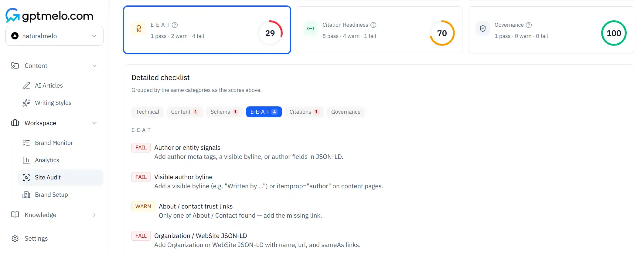The width and height of the screenshot is (644, 254).
Task: Click the Site Audit scan icon
Action: click(x=26, y=177)
